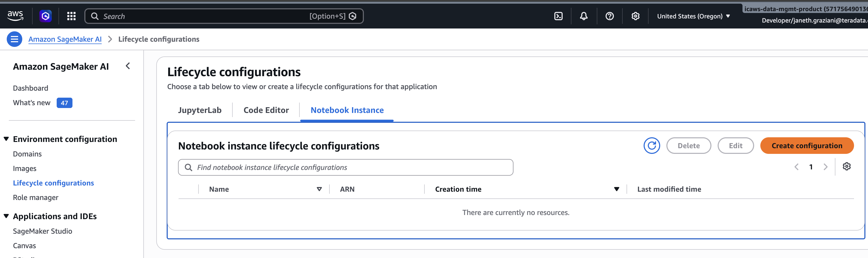This screenshot has height=258, width=868.
Task: Open table preferences gear icon
Action: click(847, 166)
